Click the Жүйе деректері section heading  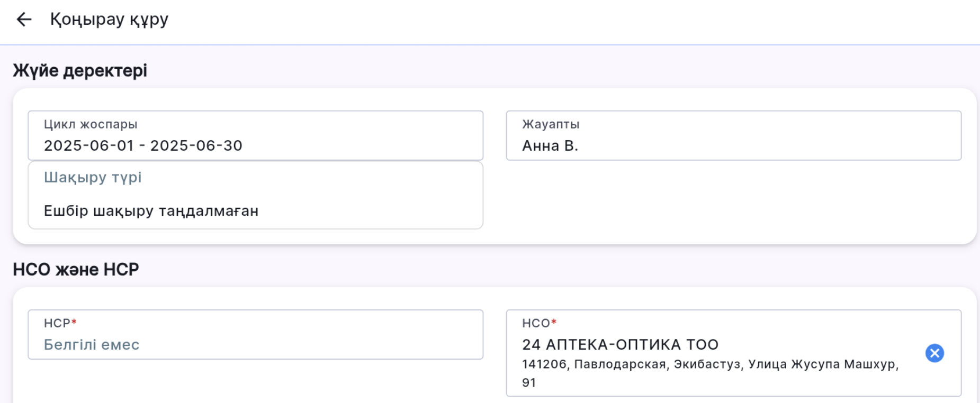80,70
